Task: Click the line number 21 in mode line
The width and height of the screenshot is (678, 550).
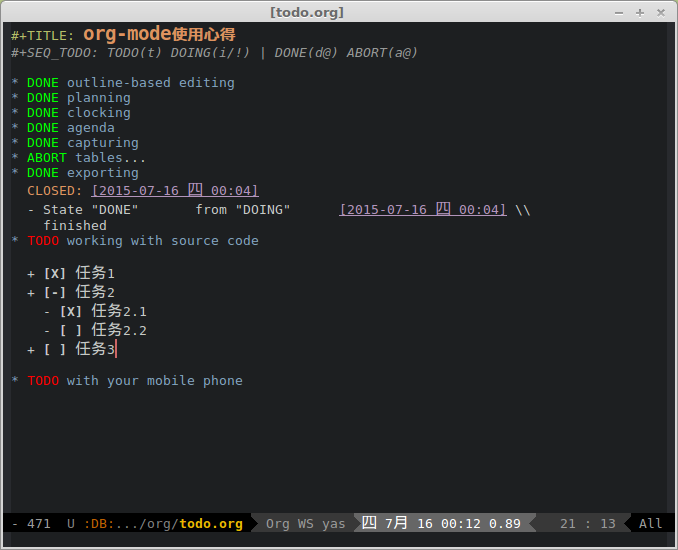Action: tap(568, 524)
